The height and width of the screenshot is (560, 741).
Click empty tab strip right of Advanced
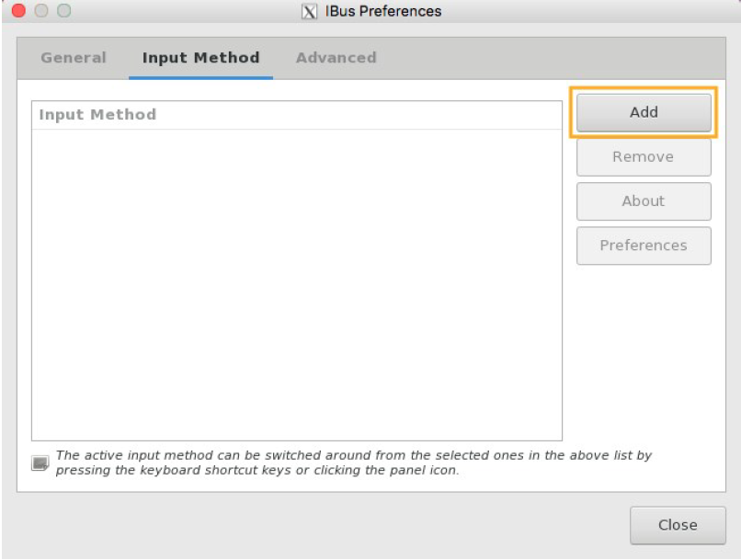coord(552,58)
